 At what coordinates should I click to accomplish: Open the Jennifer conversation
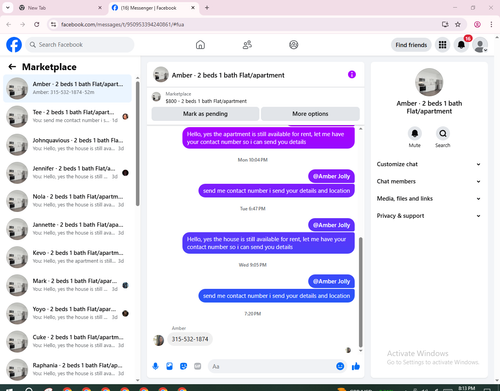(x=68, y=173)
